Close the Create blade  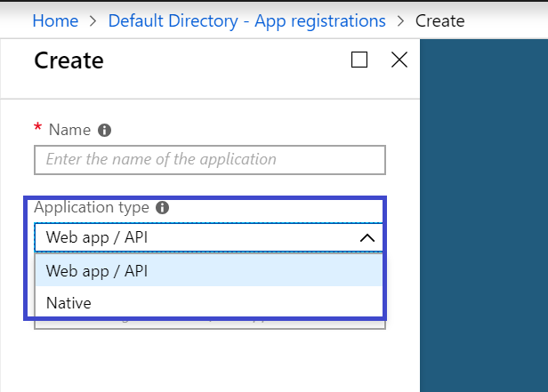coord(399,60)
